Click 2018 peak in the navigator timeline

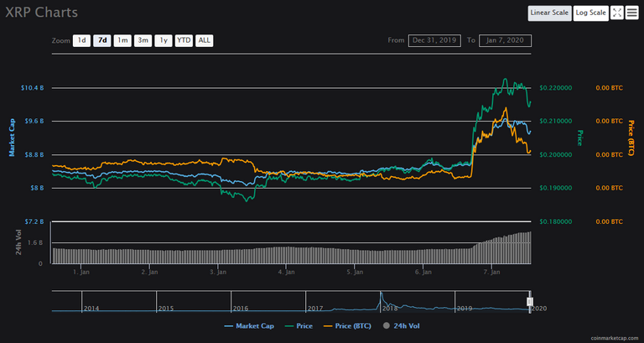[x=382, y=298]
